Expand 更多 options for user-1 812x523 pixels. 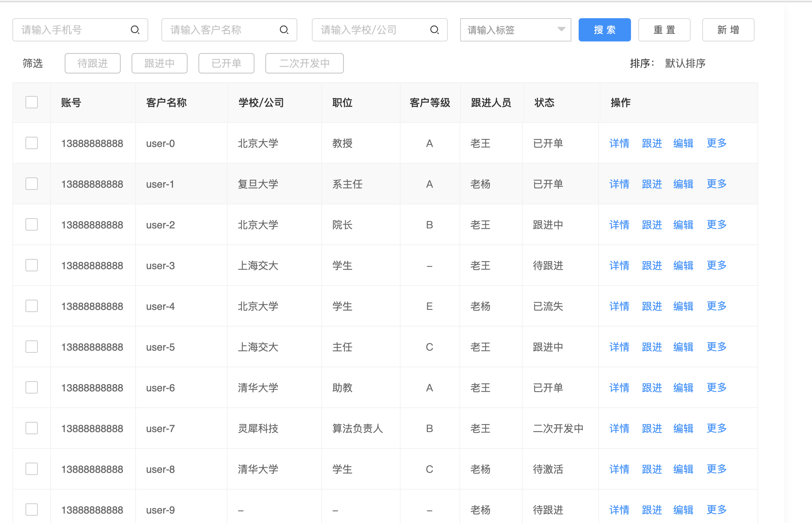click(x=716, y=184)
